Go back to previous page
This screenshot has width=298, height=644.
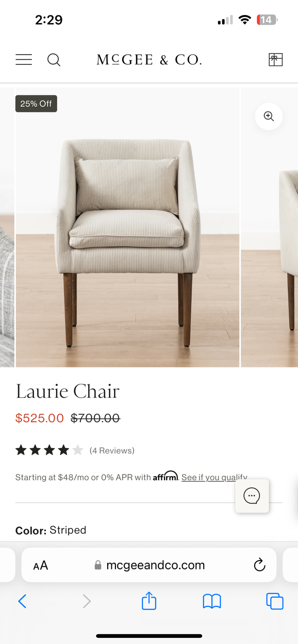tap(22, 601)
